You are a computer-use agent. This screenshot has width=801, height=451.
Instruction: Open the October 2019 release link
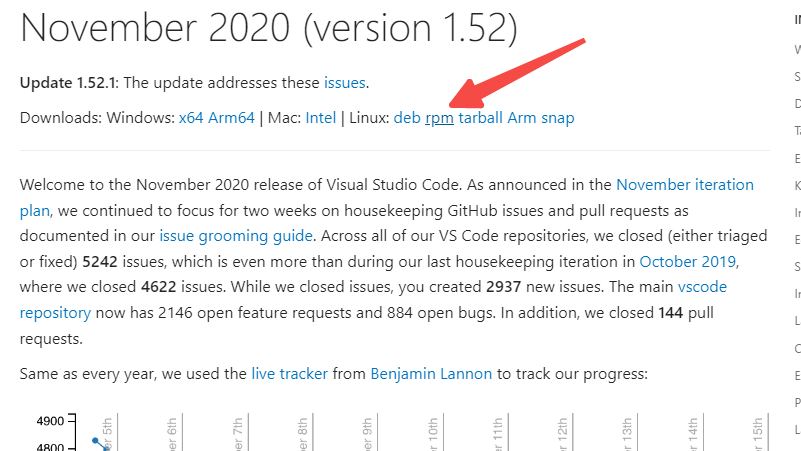688,262
